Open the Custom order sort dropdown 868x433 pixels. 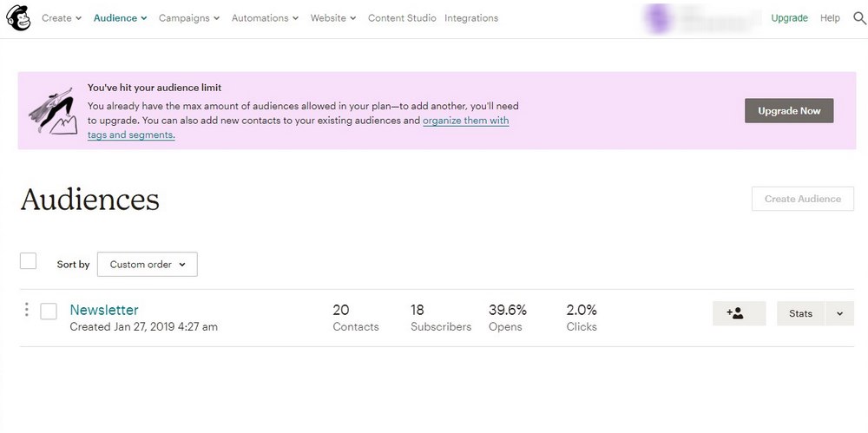[x=148, y=265]
